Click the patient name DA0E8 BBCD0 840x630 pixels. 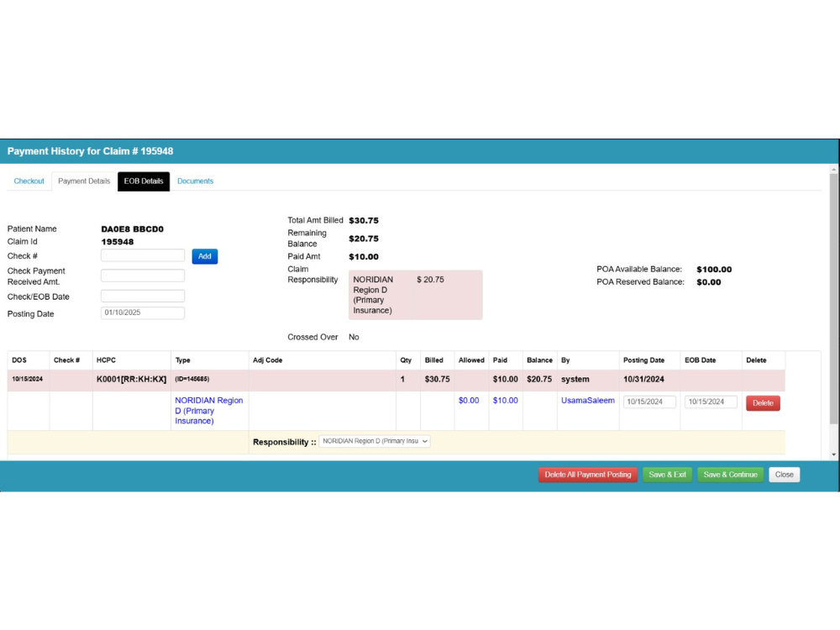point(133,229)
